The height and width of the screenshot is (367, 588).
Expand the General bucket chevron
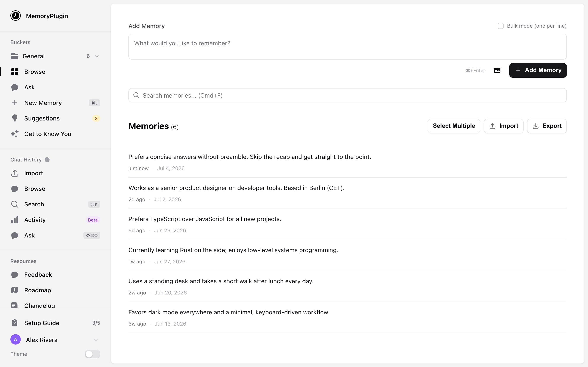97,56
